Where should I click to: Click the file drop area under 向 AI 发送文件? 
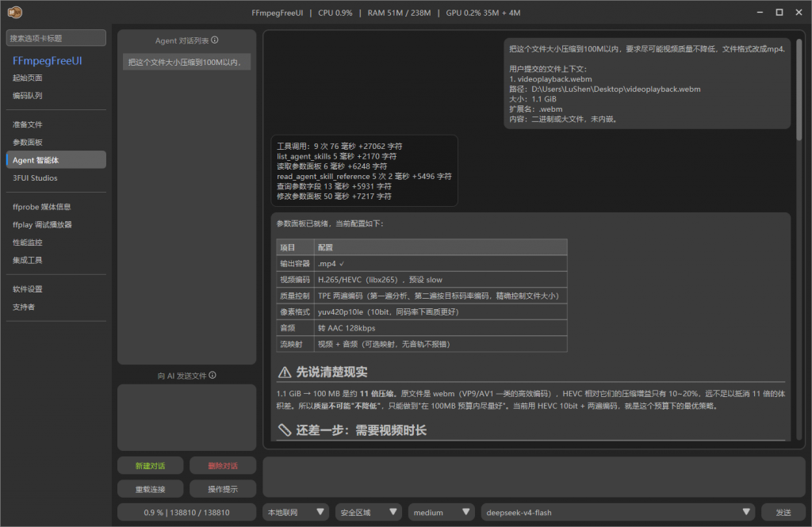point(186,418)
